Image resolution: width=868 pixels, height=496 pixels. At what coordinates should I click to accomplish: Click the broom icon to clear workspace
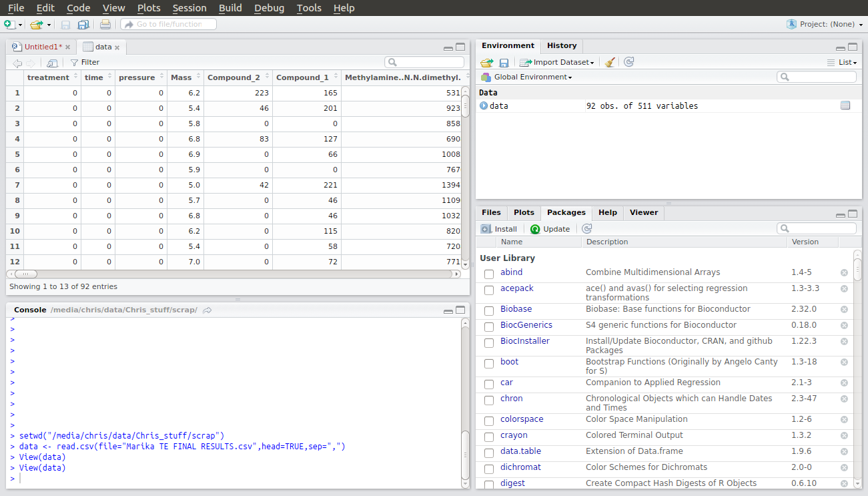pos(610,62)
